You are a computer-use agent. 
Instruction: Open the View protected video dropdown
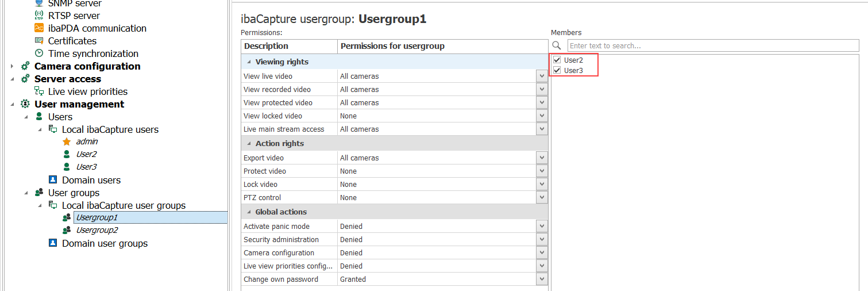click(542, 102)
